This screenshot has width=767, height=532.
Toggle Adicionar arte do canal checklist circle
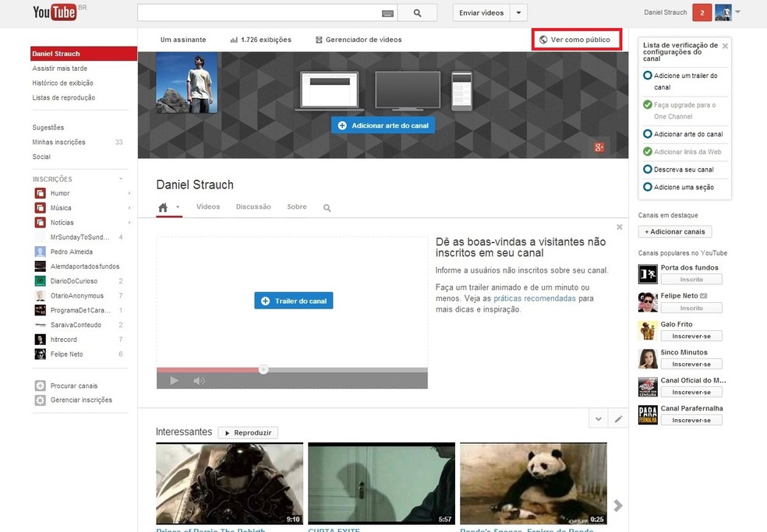click(x=647, y=134)
